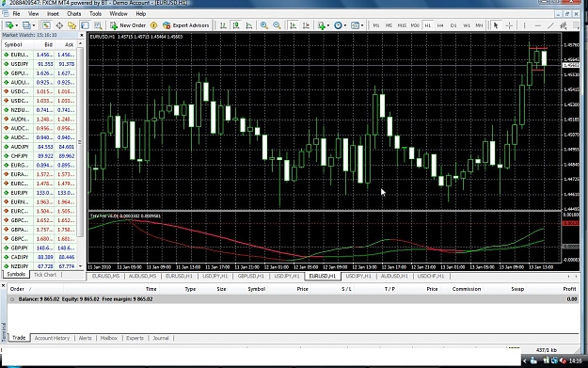Switch to the Account History tab

point(52,338)
